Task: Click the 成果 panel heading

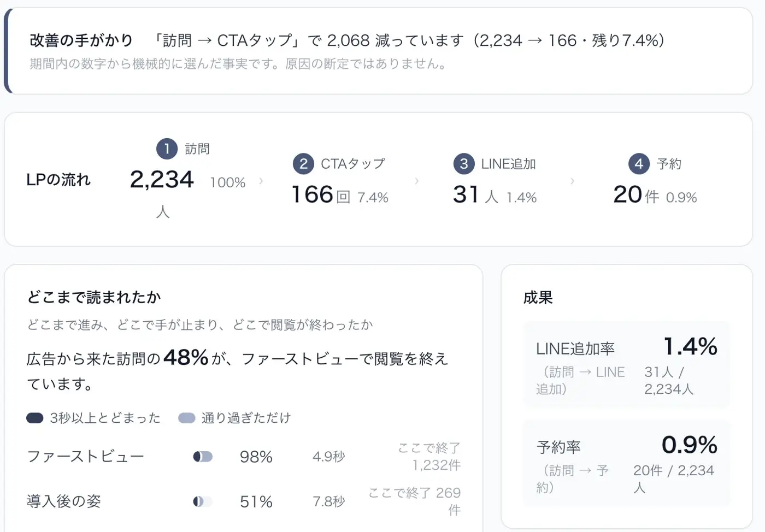Action: 538,297
